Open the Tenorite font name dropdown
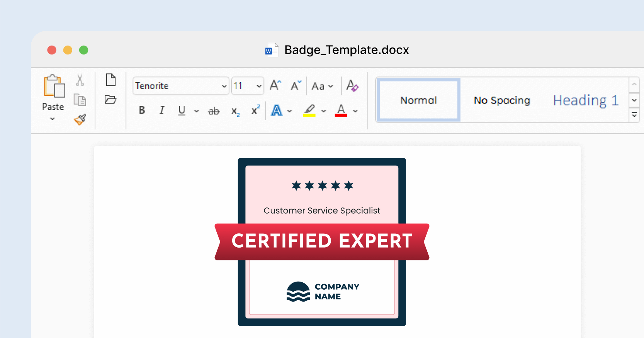 tap(224, 86)
